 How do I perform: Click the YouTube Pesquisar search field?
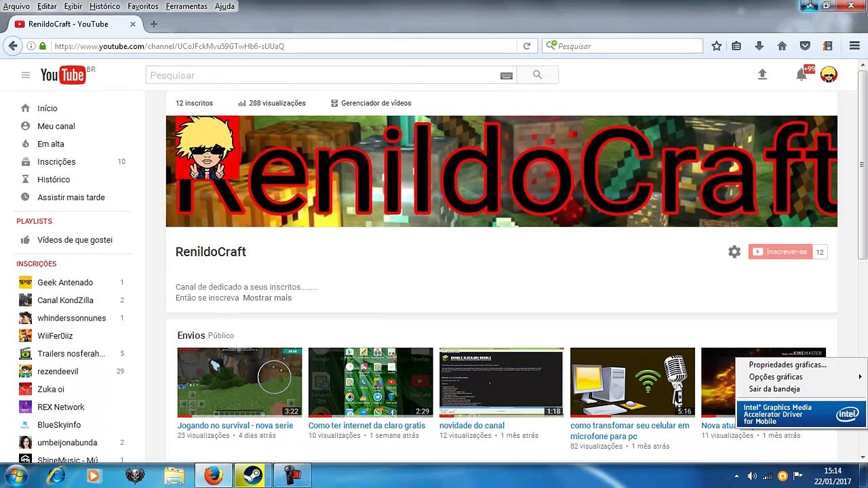pos(331,75)
